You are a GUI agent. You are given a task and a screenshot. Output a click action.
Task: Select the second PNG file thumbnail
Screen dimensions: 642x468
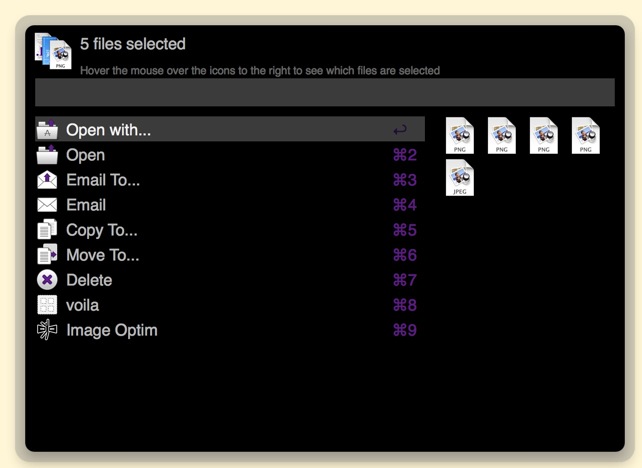(x=502, y=136)
